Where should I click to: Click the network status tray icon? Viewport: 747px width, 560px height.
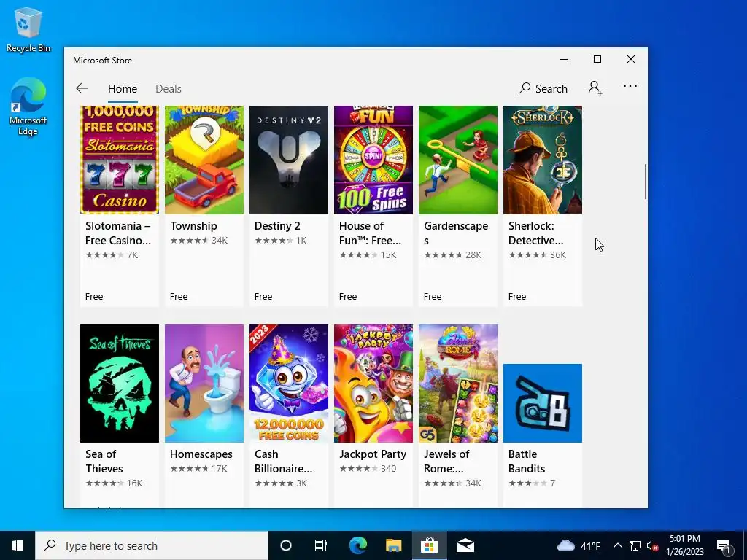coord(635,545)
